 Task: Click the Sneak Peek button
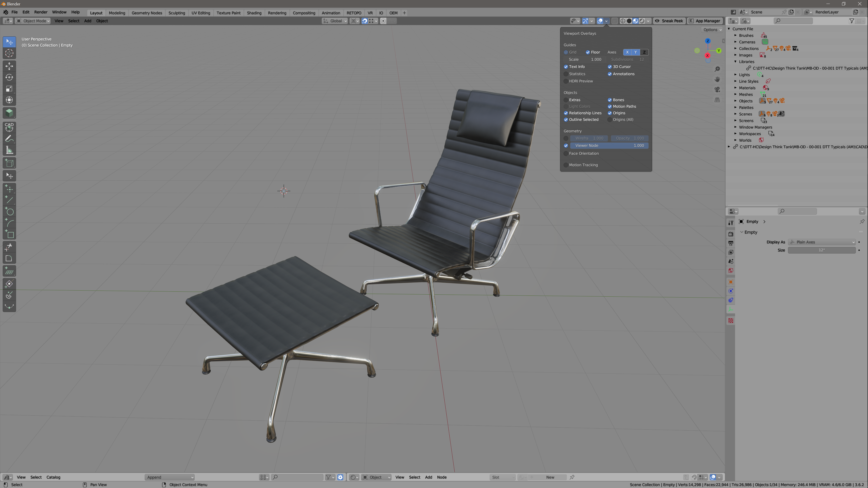pos(669,21)
